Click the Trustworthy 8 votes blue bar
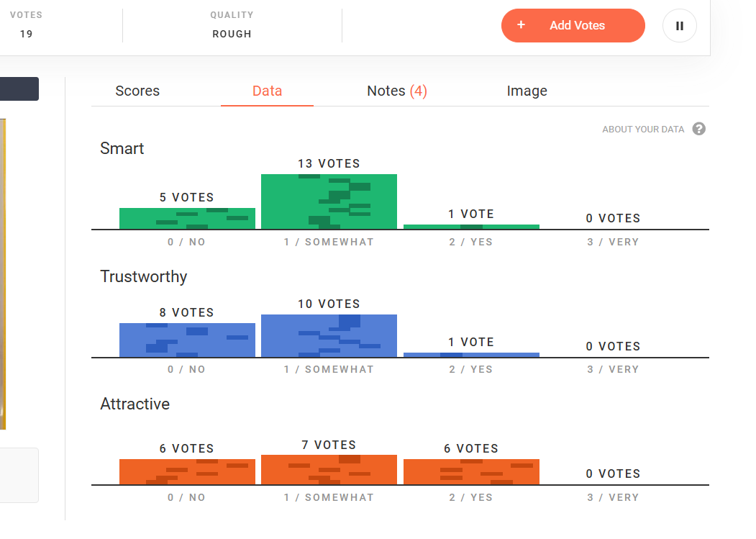The width and height of the screenshot is (756, 539). click(187, 340)
